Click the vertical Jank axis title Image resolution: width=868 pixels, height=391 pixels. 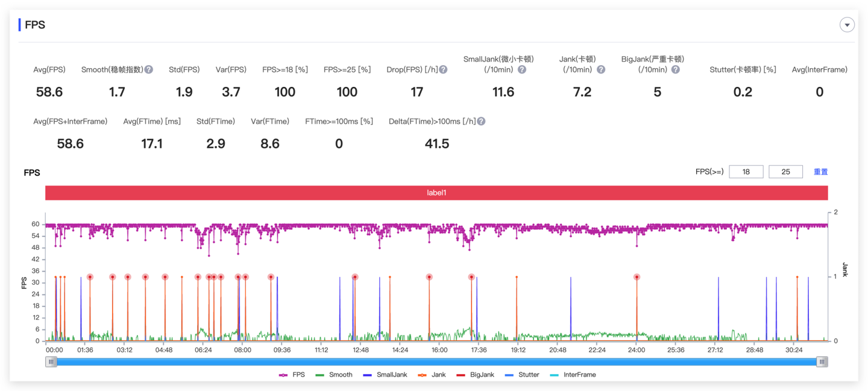pos(844,270)
